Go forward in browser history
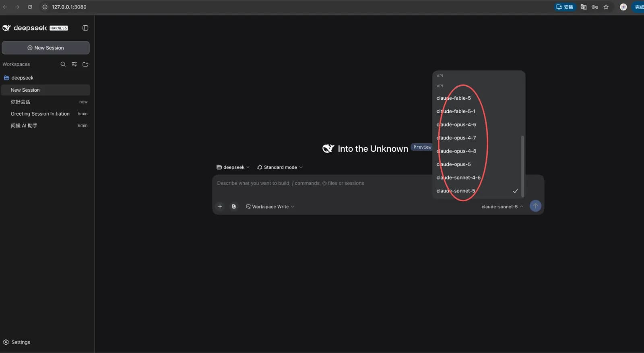This screenshot has height=353, width=644. coord(17,7)
